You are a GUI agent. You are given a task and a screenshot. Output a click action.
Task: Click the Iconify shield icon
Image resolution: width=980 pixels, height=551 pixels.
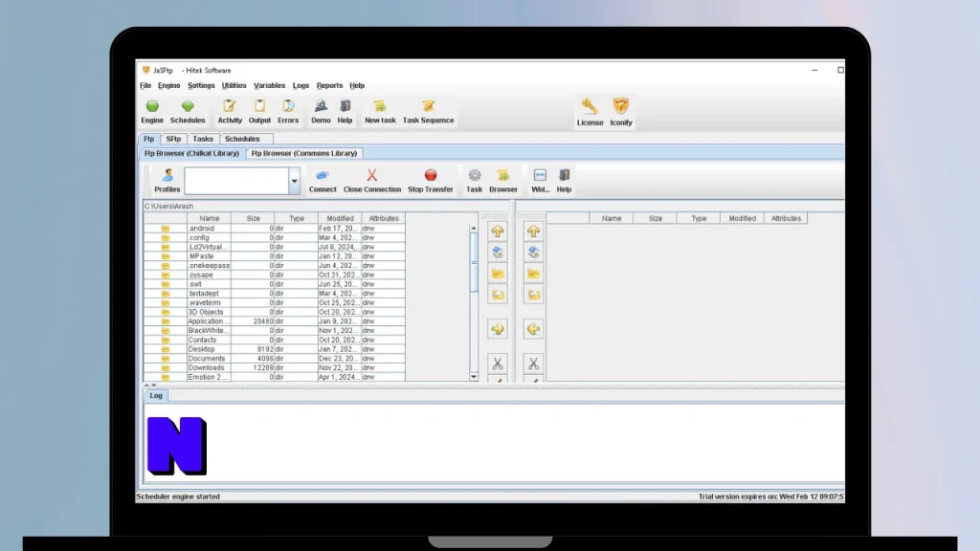tap(620, 106)
